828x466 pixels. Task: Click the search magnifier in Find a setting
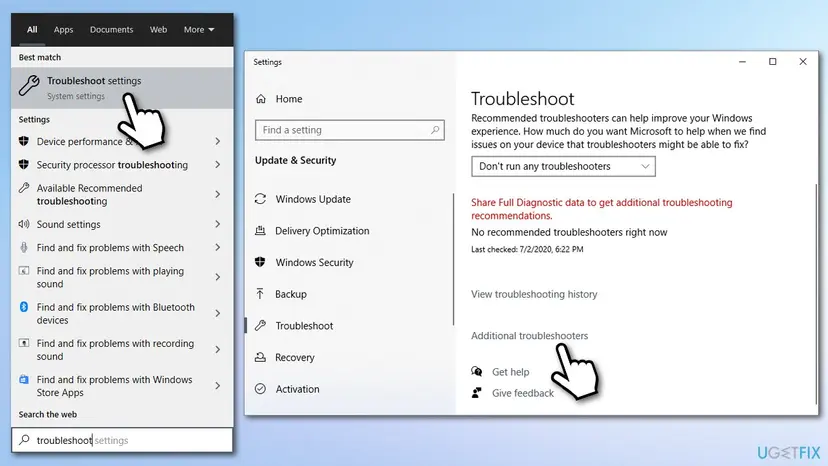coord(435,129)
